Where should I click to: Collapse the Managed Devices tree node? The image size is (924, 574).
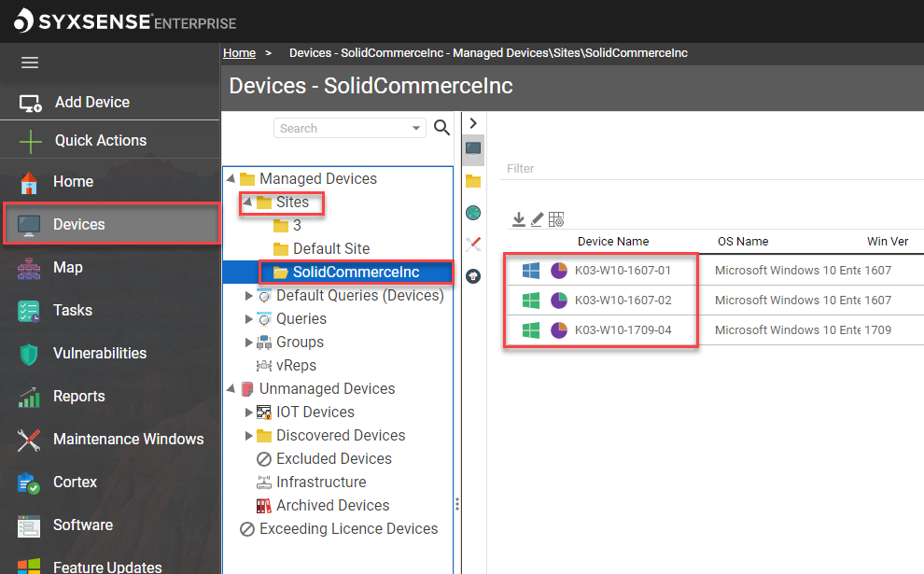pos(231,178)
